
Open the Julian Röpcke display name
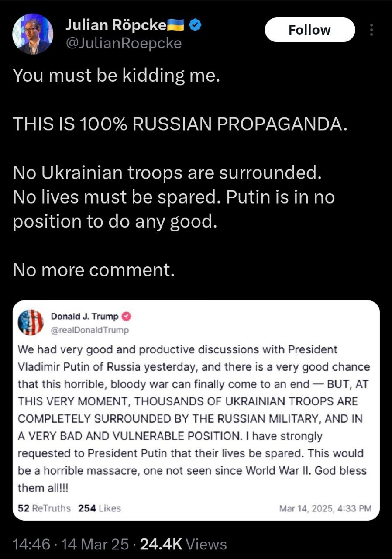(116, 26)
